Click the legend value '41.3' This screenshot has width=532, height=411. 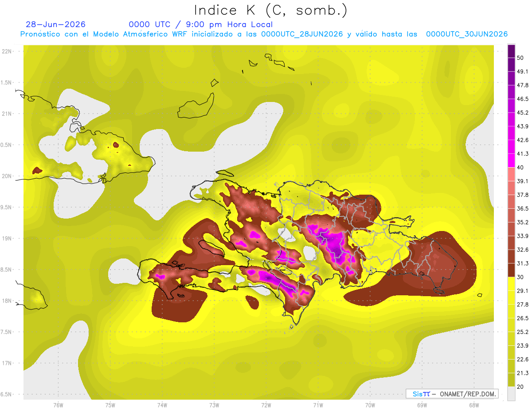pos(523,154)
